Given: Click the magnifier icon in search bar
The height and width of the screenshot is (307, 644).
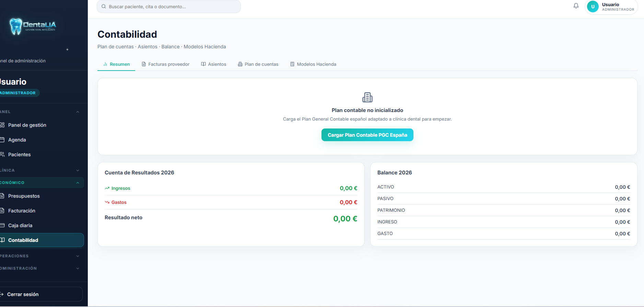Looking at the screenshot, I should pos(104,7).
